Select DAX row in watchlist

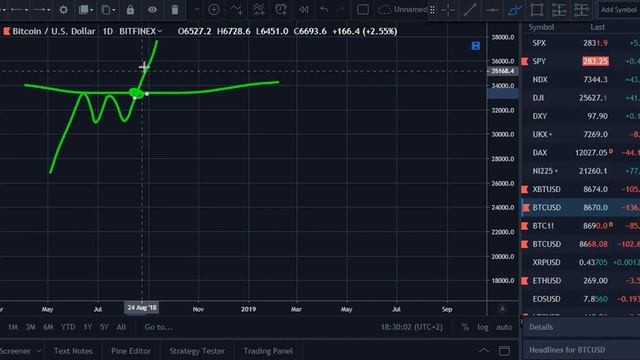tap(581, 153)
